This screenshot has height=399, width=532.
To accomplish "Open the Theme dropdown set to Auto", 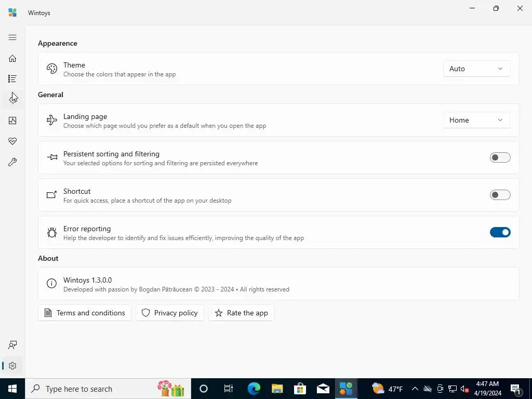I will click(x=477, y=69).
